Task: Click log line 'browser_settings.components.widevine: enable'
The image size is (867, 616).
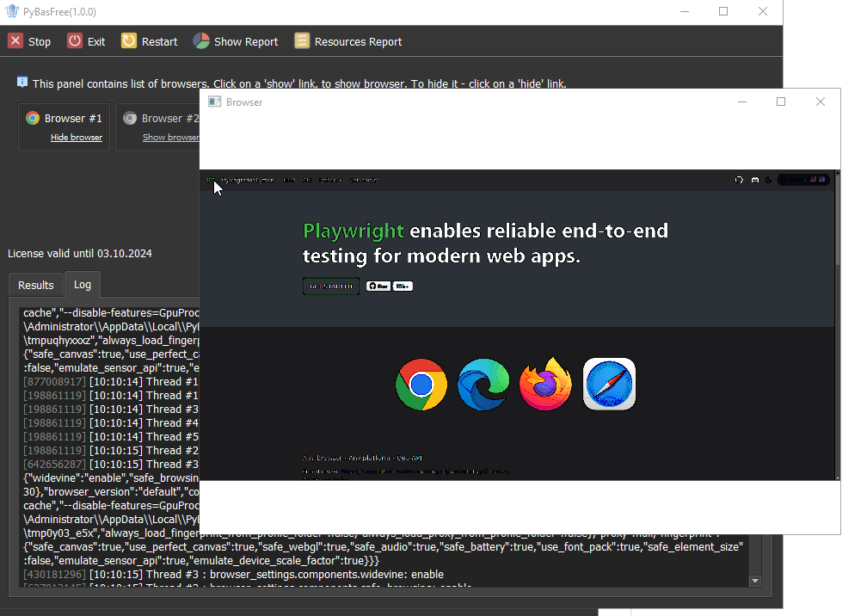Action: click(327, 574)
